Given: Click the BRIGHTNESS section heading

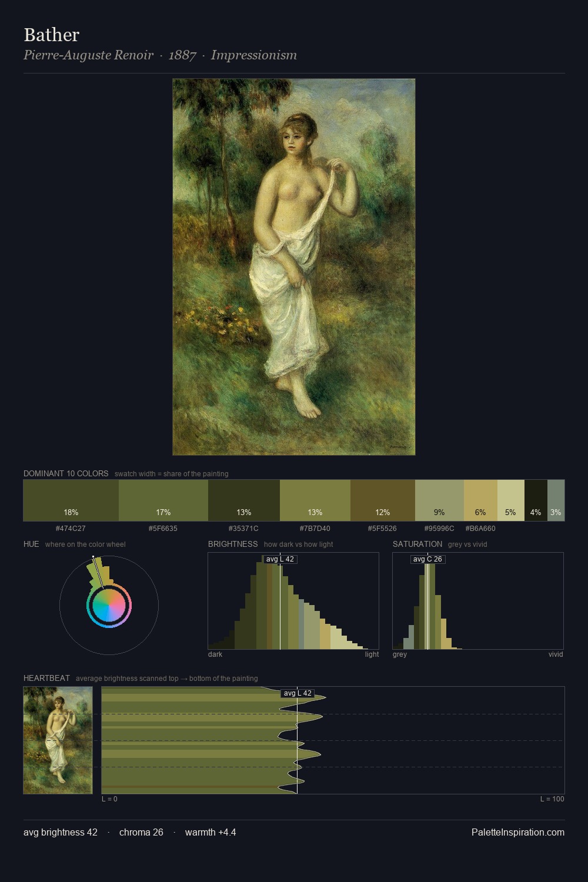Looking at the screenshot, I should (233, 544).
